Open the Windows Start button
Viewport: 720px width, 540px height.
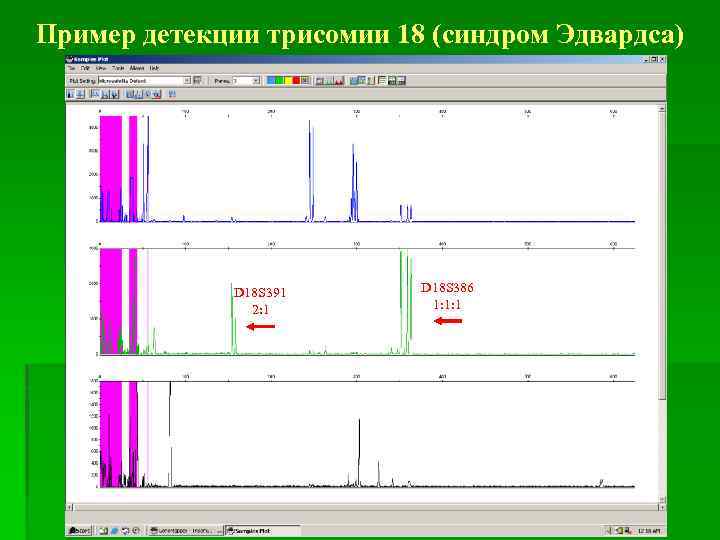(x=79, y=531)
